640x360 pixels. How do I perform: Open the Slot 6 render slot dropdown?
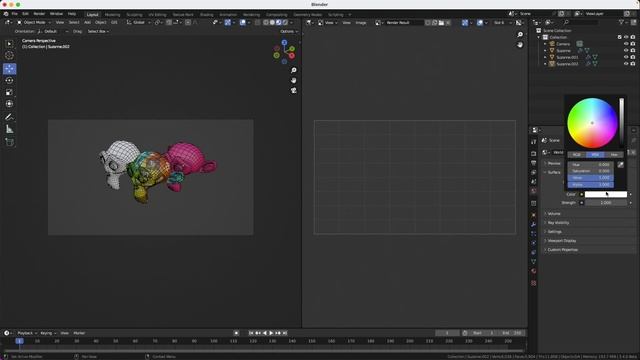coord(502,22)
